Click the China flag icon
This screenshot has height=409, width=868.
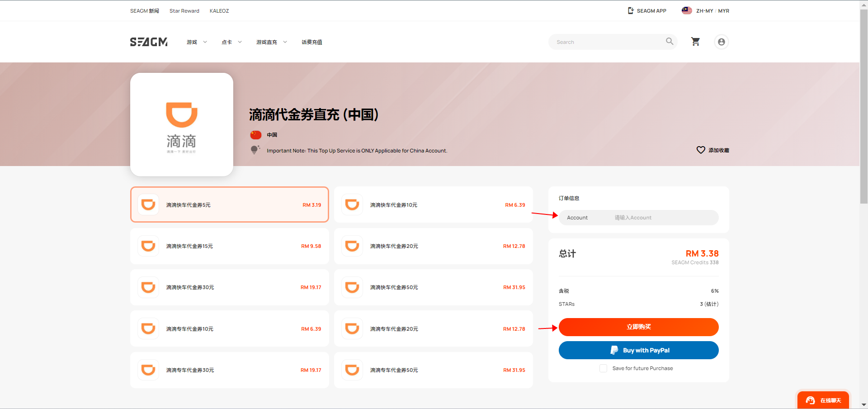click(x=256, y=135)
